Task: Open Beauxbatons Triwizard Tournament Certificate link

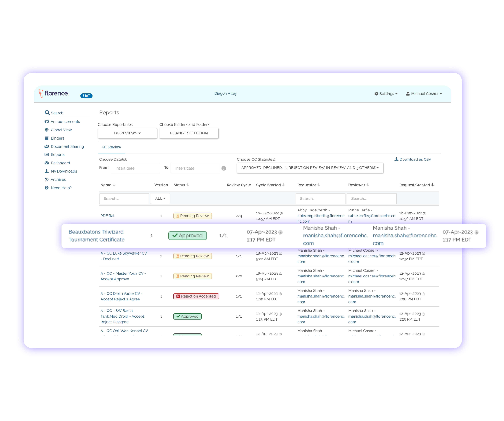Action: (96, 236)
